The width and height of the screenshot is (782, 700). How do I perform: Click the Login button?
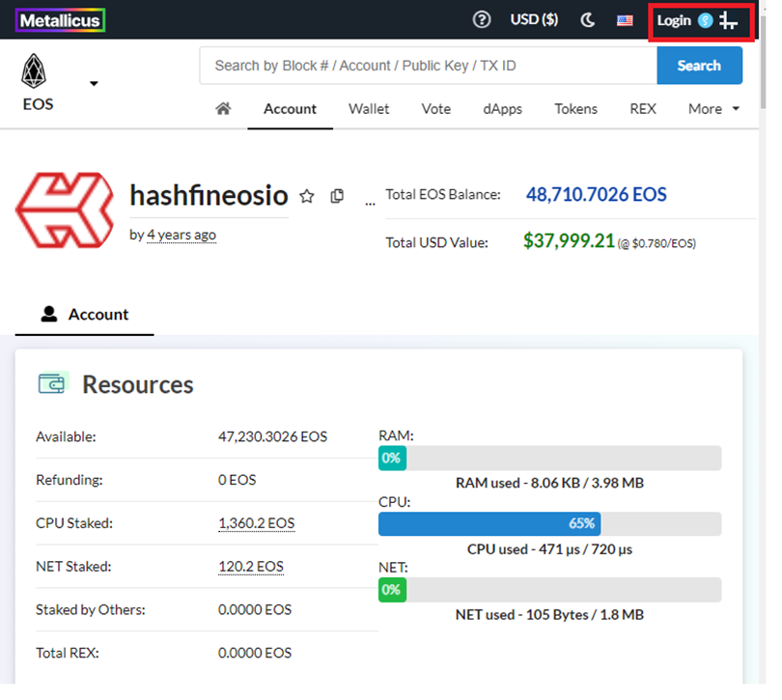click(x=674, y=20)
